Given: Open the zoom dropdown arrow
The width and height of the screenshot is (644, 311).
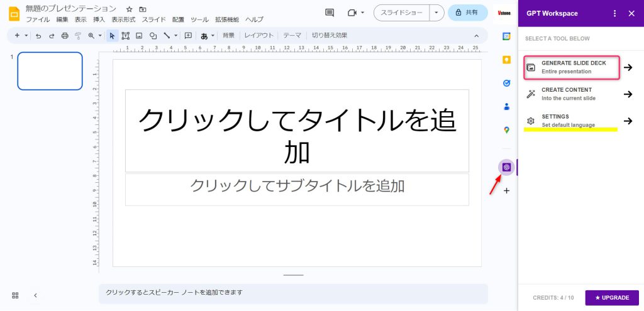Looking at the screenshot, I should [99, 36].
